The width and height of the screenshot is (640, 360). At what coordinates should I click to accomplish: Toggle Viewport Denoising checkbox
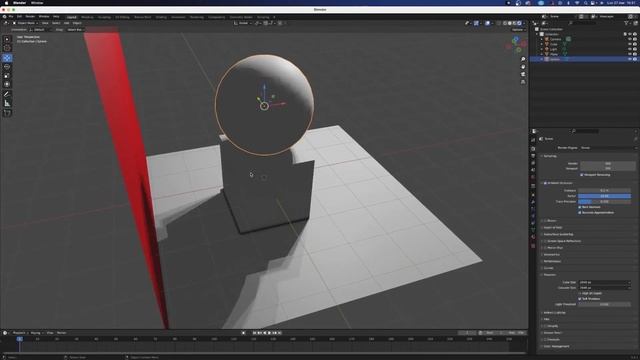pos(582,175)
